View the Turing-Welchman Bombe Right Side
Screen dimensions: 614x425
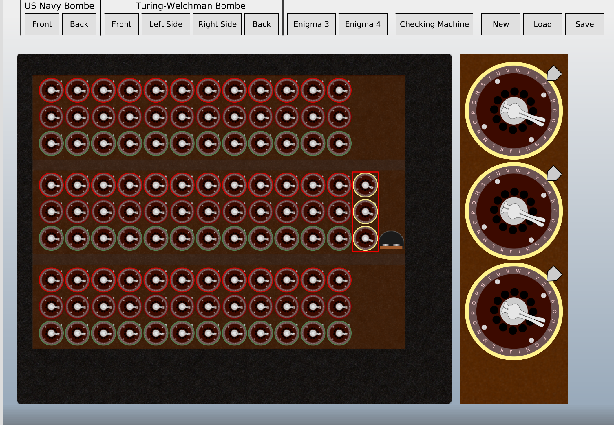[x=216, y=24]
